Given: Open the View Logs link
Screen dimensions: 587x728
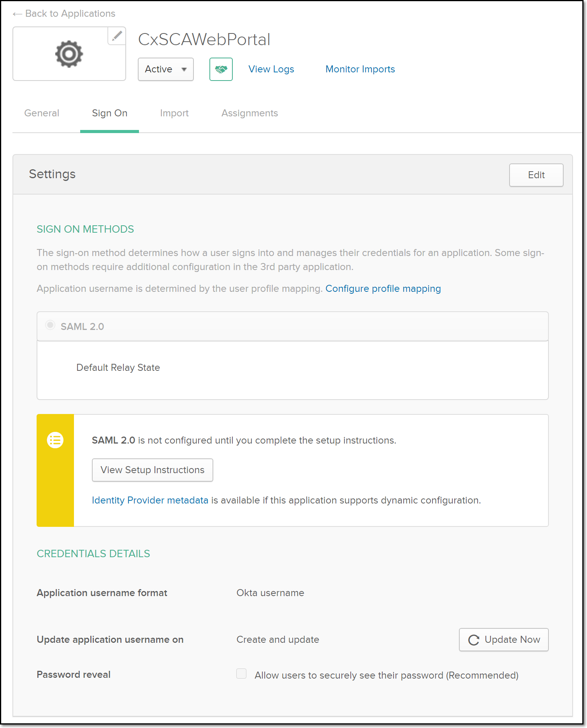Looking at the screenshot, I should 271,69.
